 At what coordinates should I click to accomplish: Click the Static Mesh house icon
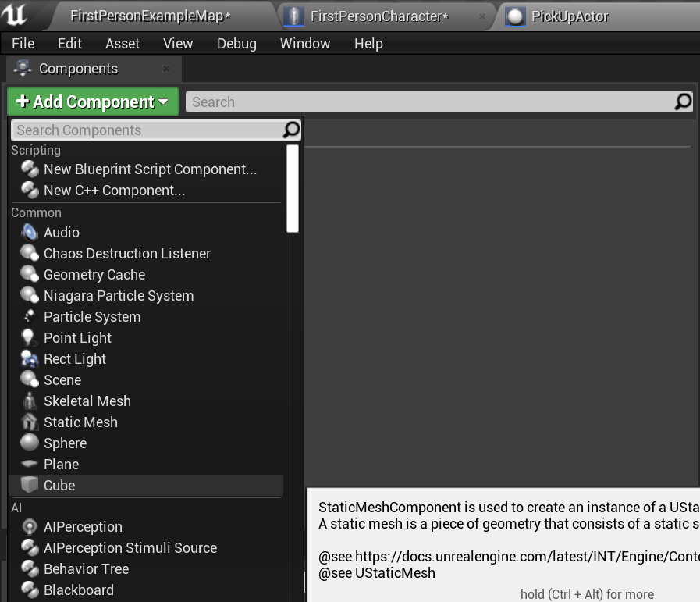click(x=30, y=422)
